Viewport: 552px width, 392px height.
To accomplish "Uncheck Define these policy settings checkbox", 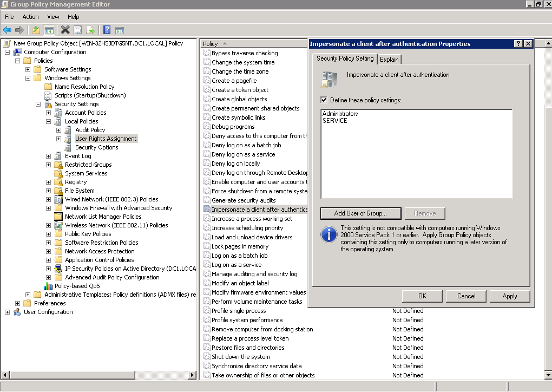I will coord(324,100).
